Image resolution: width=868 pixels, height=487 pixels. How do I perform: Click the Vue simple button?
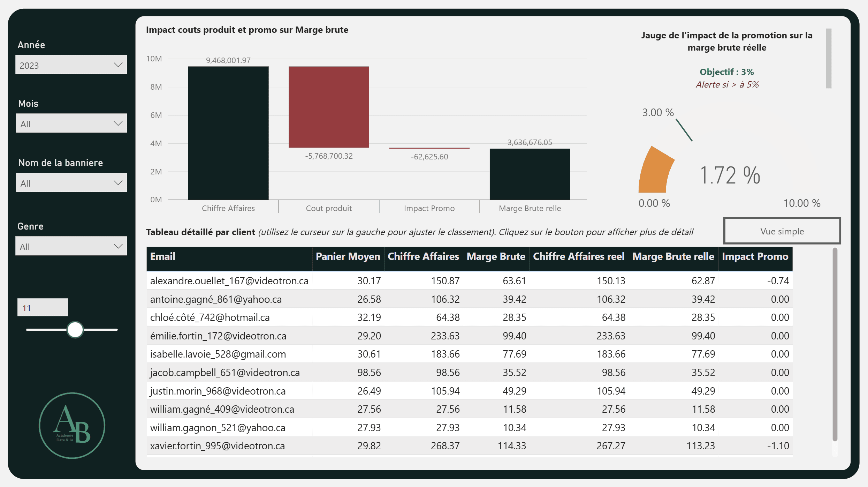(x=782, y=231)
